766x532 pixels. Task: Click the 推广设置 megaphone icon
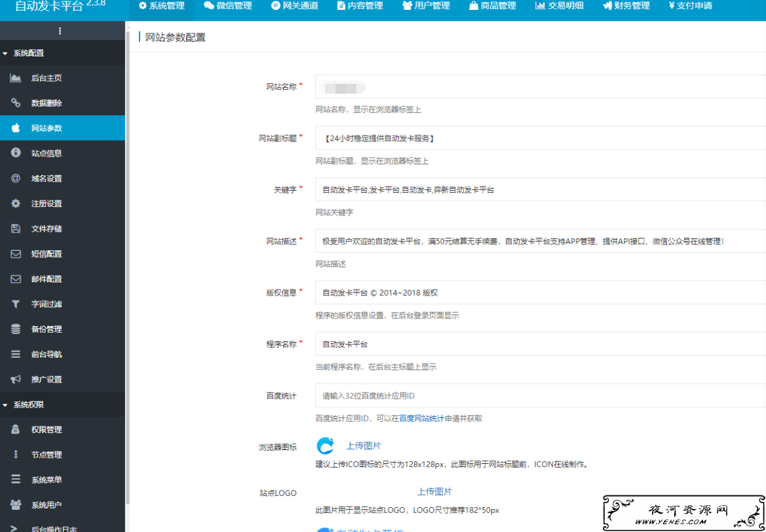[16, 379]
